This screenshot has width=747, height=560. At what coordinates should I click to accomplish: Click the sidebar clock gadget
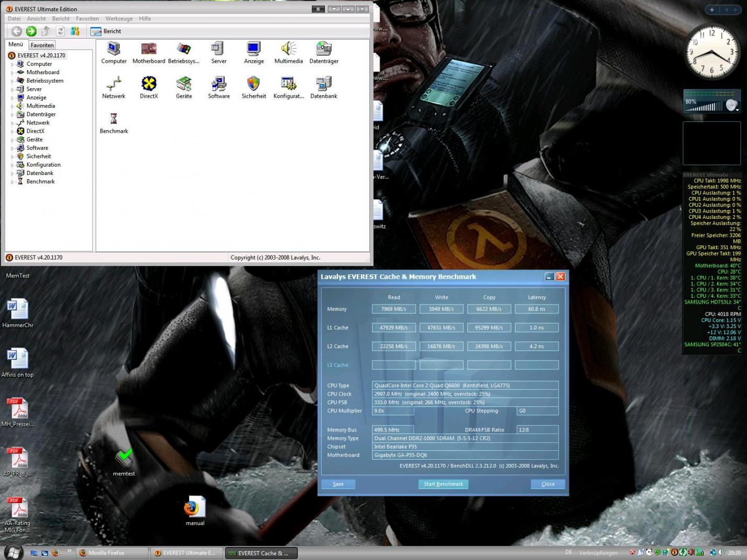[x=711, y=51]
